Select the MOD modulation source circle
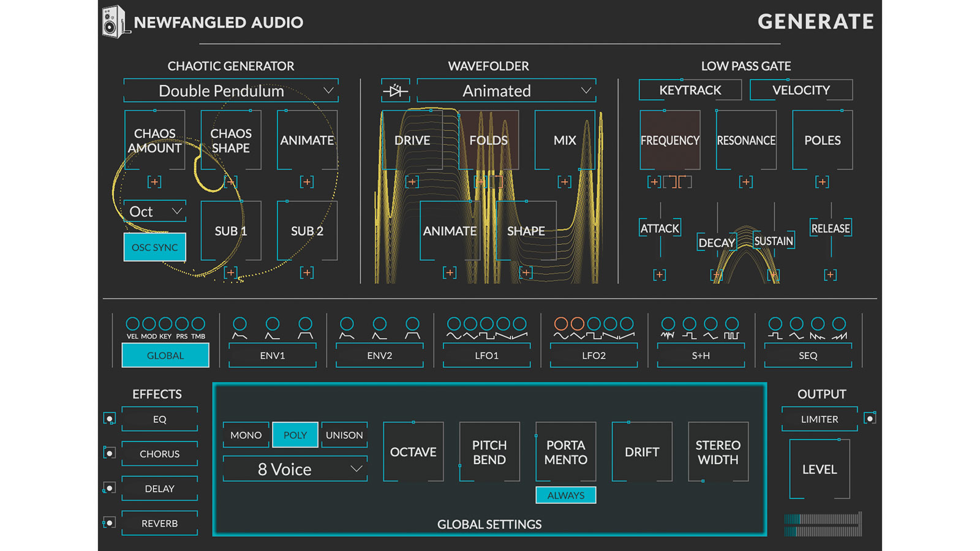This screenshot has height=551, width=980. (x=149, y=323)
